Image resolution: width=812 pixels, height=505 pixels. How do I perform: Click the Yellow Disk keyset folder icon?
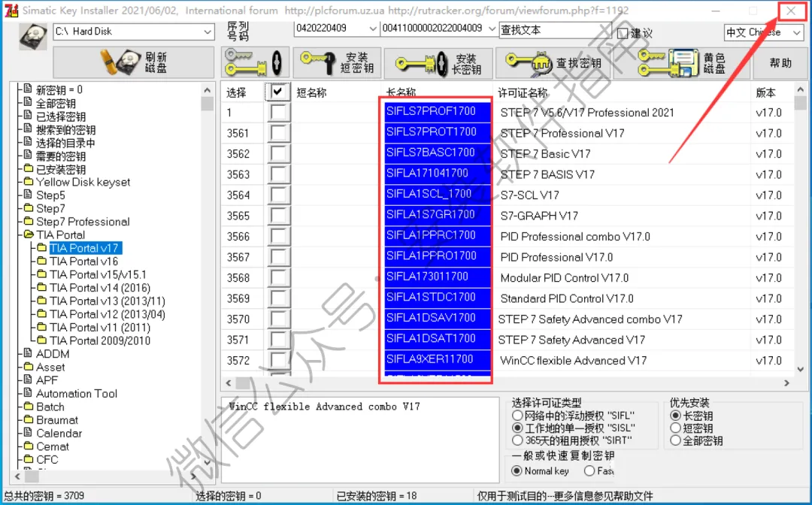29,182
